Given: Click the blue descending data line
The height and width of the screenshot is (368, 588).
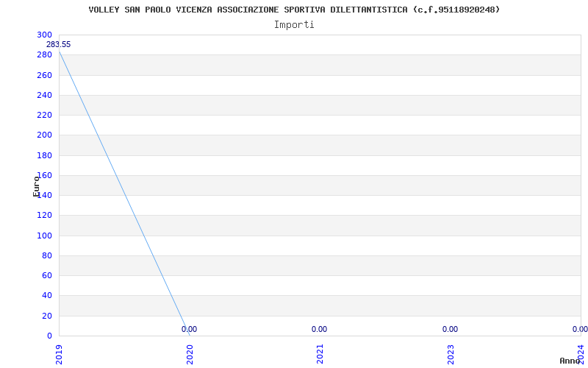Looking at the screenshot, I should [124, 194].
